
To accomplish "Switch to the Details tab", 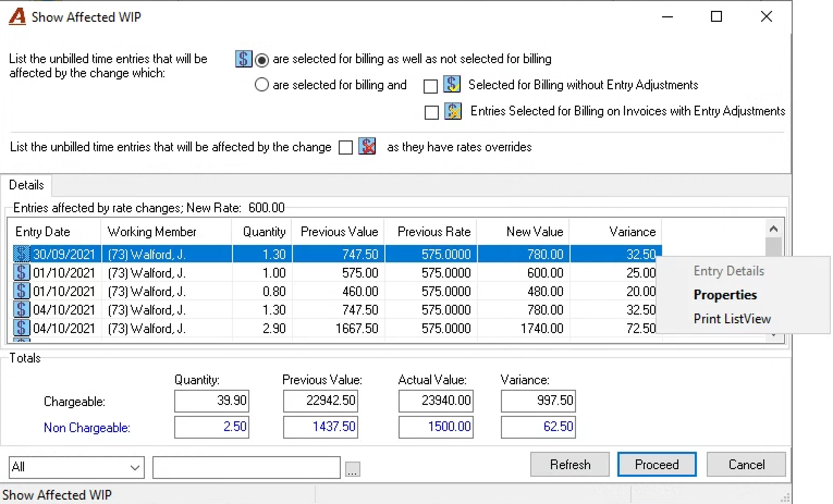I will click(26, 185).
